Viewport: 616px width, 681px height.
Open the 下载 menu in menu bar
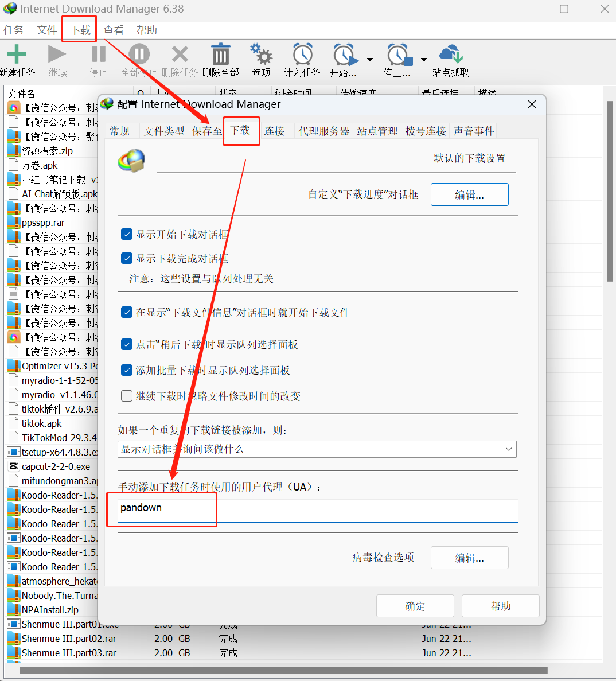coord(80,30)
